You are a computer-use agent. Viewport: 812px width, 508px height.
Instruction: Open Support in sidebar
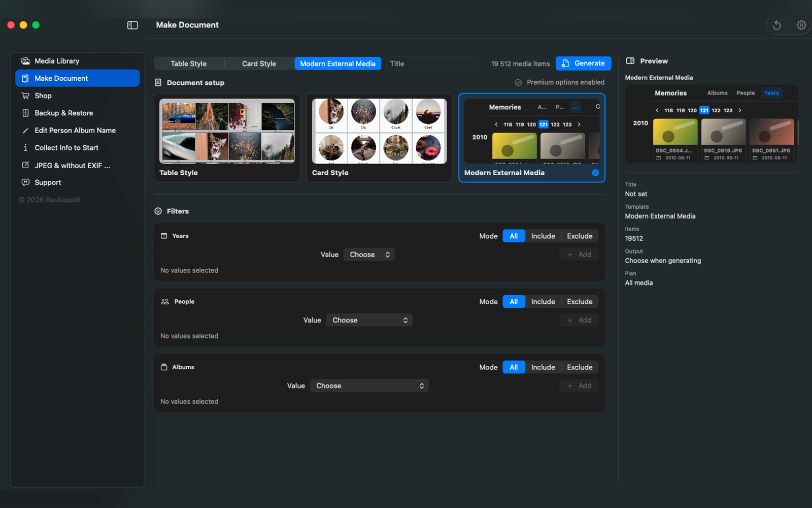78,182
